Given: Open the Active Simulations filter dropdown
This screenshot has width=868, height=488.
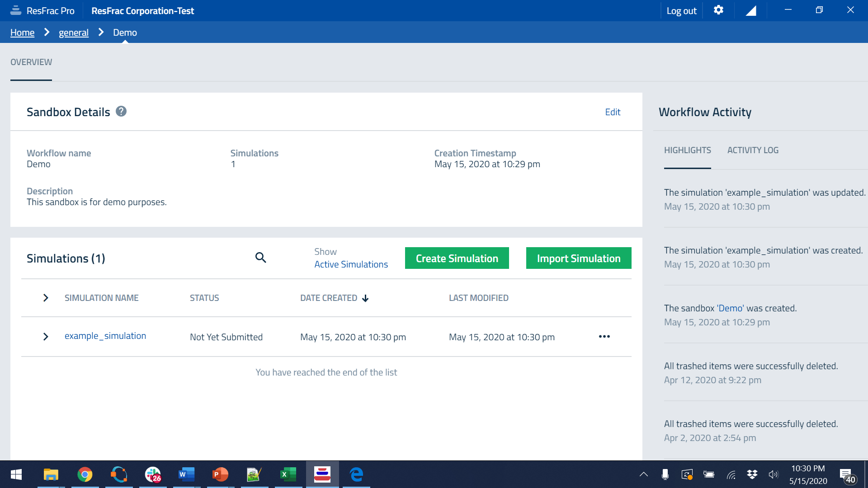Looking at the screenshot, I should (351, 264).
